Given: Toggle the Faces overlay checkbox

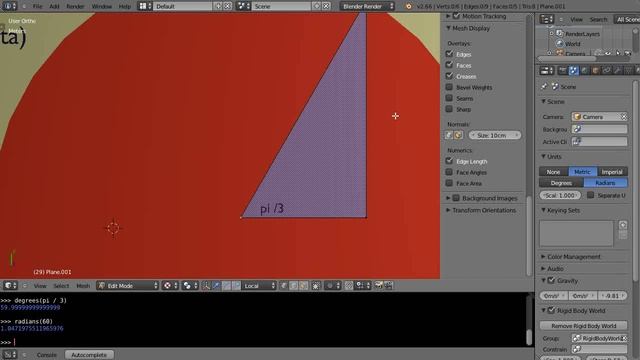Looking at the screenshot, I should 449,65.
